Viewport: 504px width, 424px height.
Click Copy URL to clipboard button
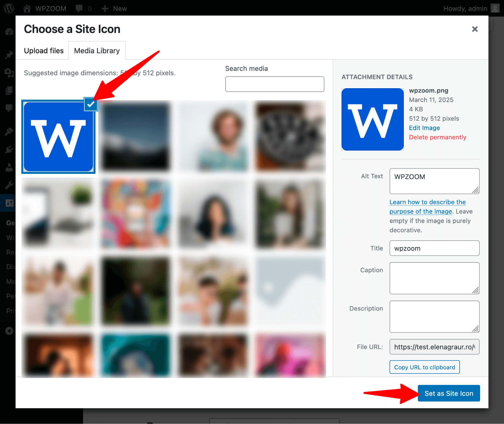(425, 367)
